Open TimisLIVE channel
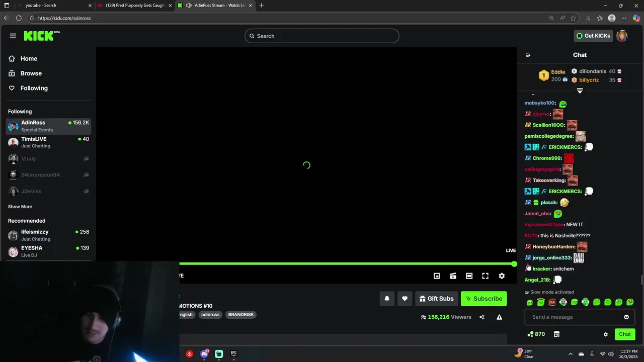Viewport: 644px width, 362px height. [x=48, y=142]
